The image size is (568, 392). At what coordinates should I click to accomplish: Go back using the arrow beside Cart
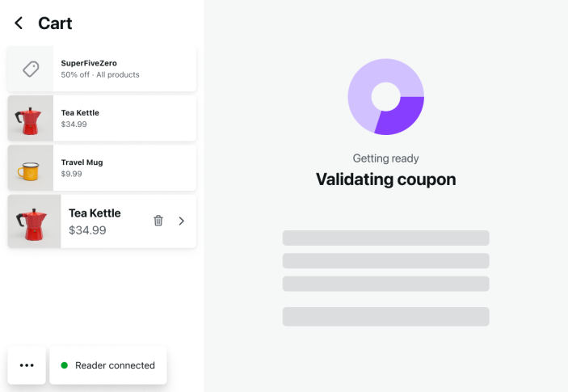coord(19,23)
